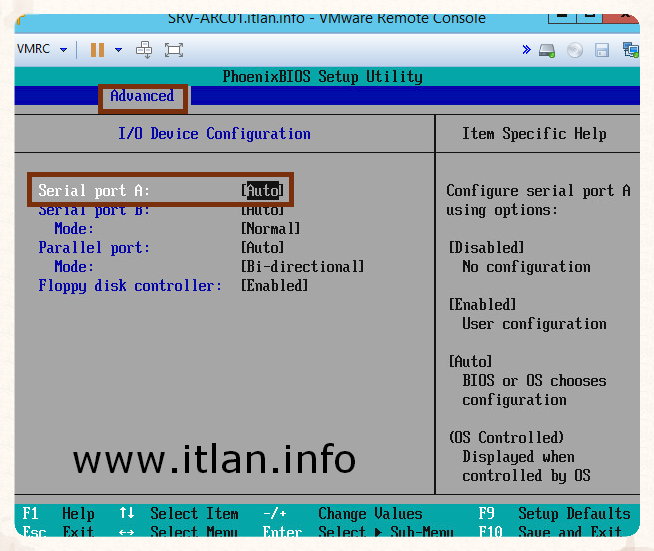Change serial port Mode value Normal
654x551 pixels.
(x=270, y=229)
